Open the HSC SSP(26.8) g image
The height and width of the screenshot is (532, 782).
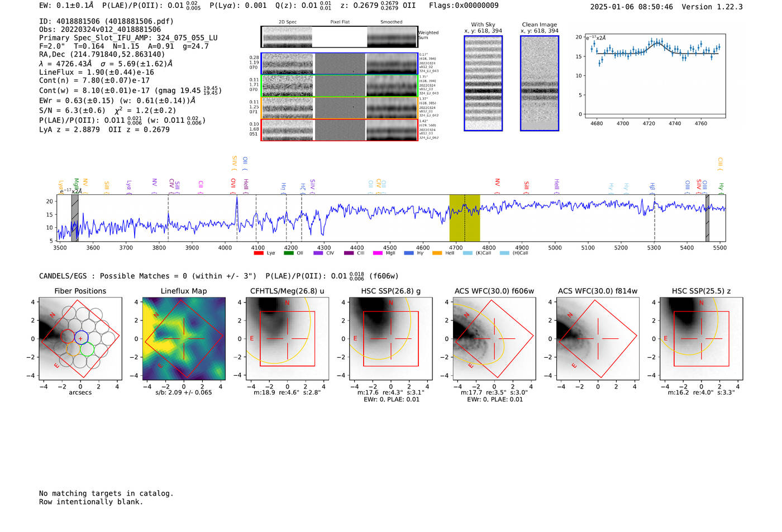(390, 338)
